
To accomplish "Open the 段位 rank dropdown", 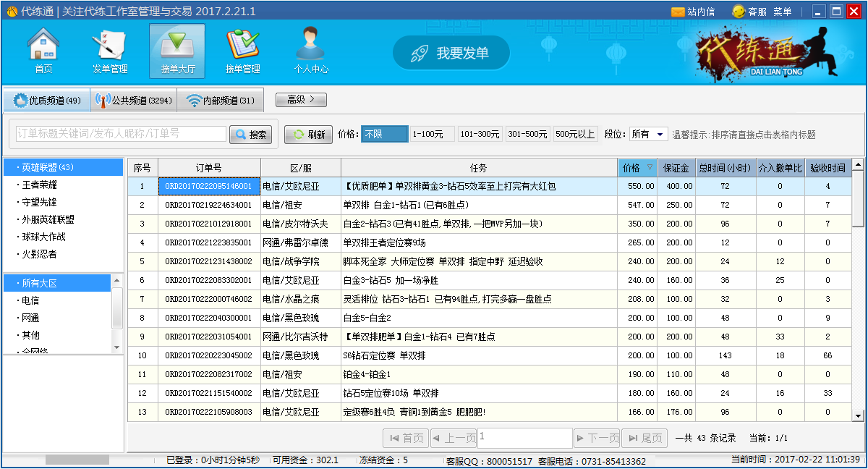I will click(648, 134).
